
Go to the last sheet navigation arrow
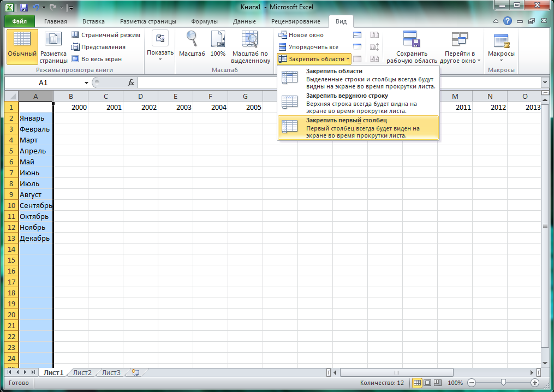click(x=33, y=372)
